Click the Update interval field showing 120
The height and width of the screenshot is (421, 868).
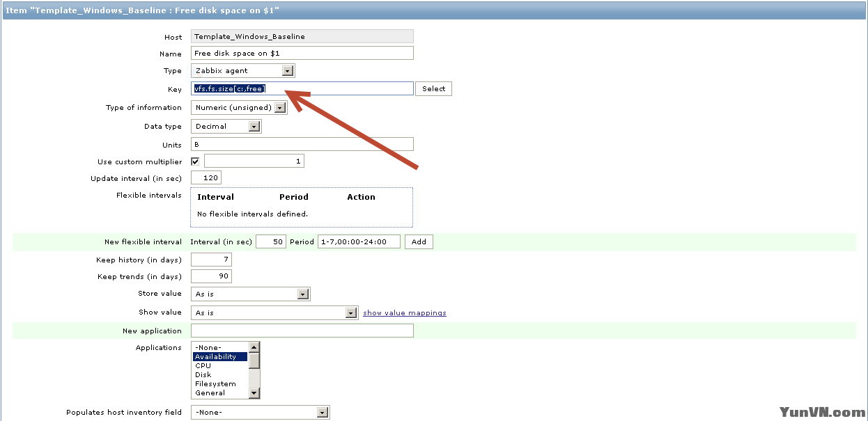[x=206, y=178]
